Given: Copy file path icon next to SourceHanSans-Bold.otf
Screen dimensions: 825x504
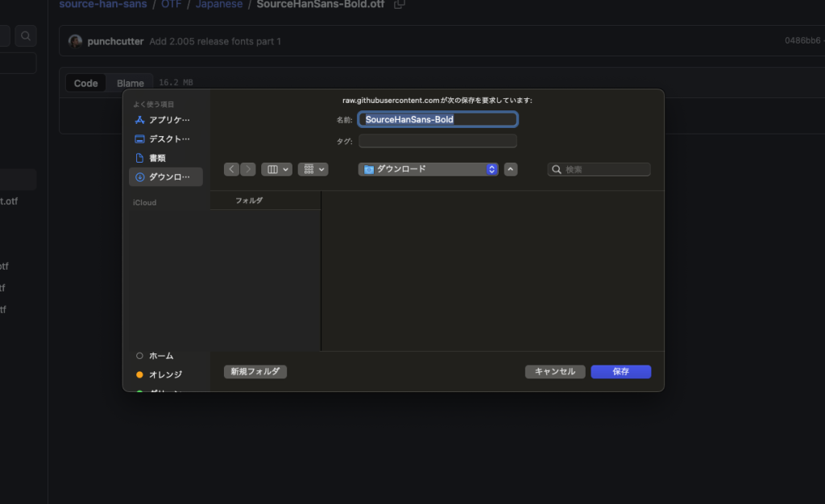Looking at the screenshot, I should [400, 4].
